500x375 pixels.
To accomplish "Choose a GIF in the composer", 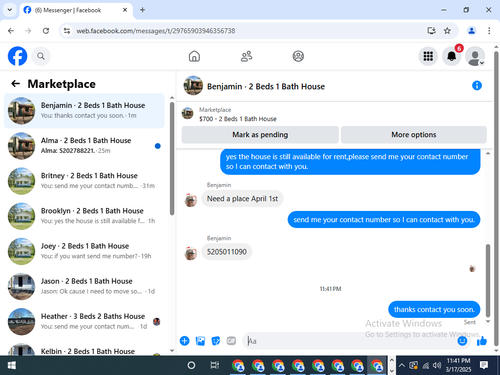I will pos(231,341).
